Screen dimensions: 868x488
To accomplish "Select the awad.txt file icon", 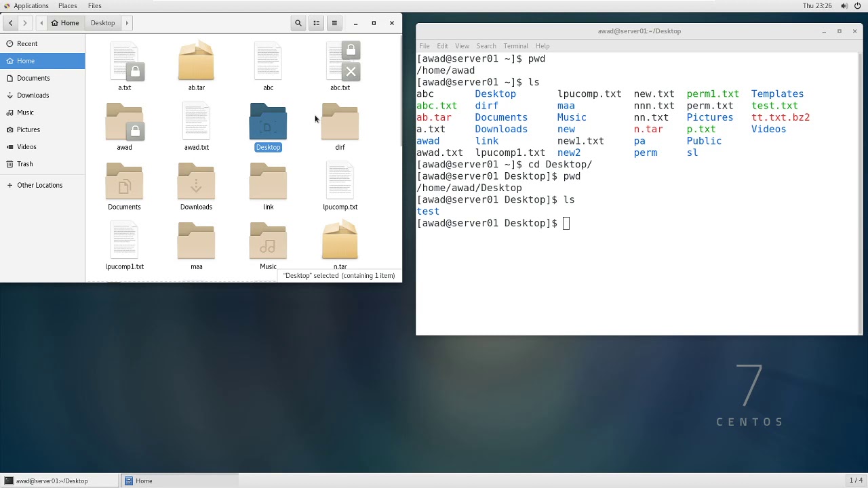I will click(196, 122).
